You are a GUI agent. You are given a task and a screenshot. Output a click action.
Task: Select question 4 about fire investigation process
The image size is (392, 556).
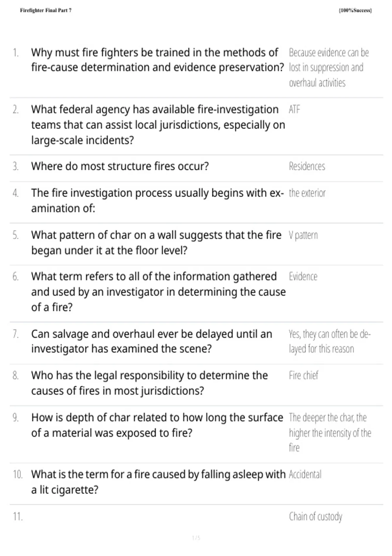[x=157, y=200]
